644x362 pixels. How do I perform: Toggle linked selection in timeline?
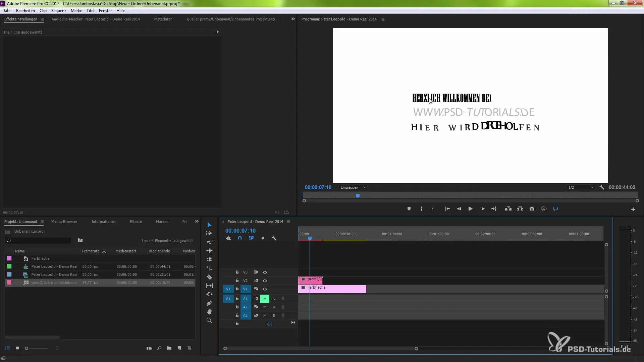tap(251, 238)
